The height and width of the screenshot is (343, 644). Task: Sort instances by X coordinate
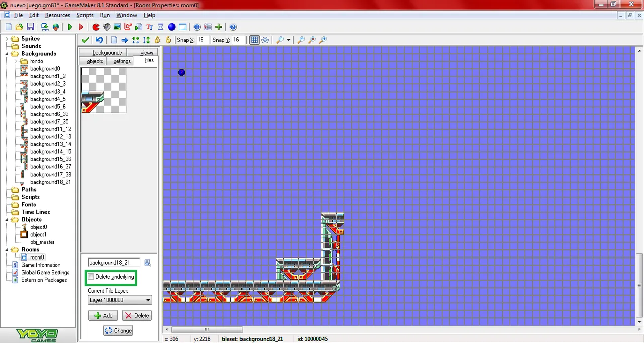pos(136,40)
